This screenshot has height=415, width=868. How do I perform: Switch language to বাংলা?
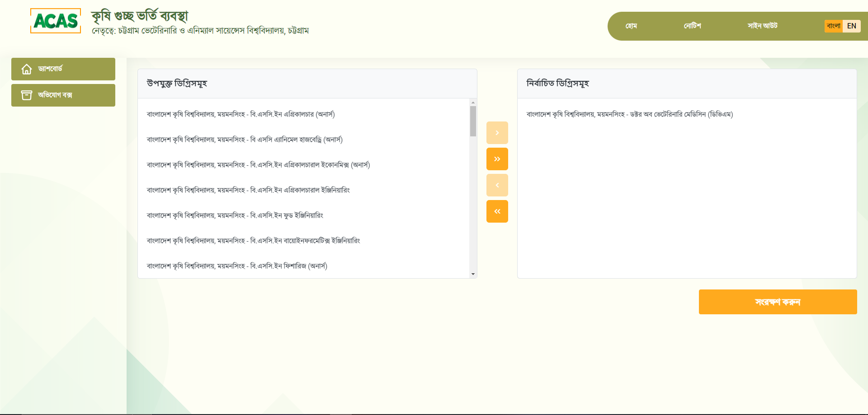tap(834, 26)
